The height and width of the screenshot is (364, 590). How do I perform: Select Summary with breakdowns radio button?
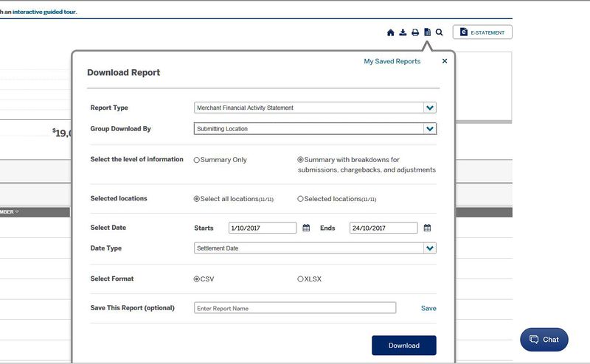(x=300, y=160)
